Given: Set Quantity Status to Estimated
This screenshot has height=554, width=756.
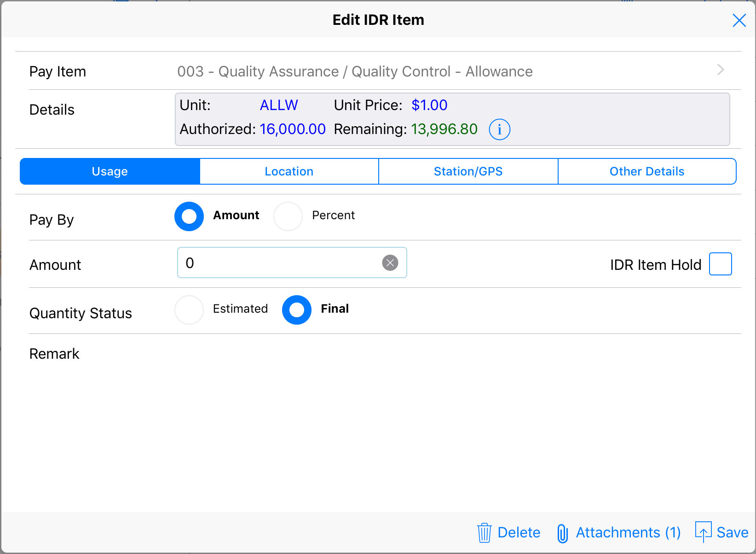Looking at the screenshot, I should [x=189, y=310].
